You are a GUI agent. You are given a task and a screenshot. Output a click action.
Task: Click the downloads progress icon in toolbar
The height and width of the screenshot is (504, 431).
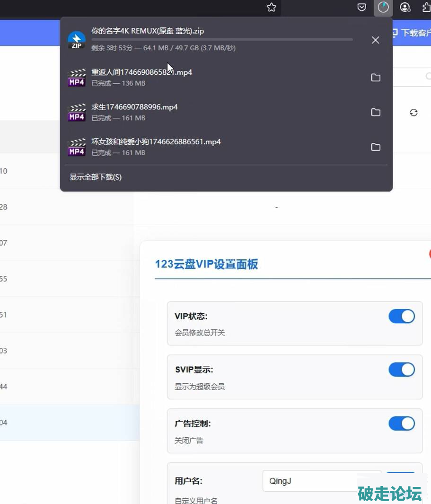(383, 8)
